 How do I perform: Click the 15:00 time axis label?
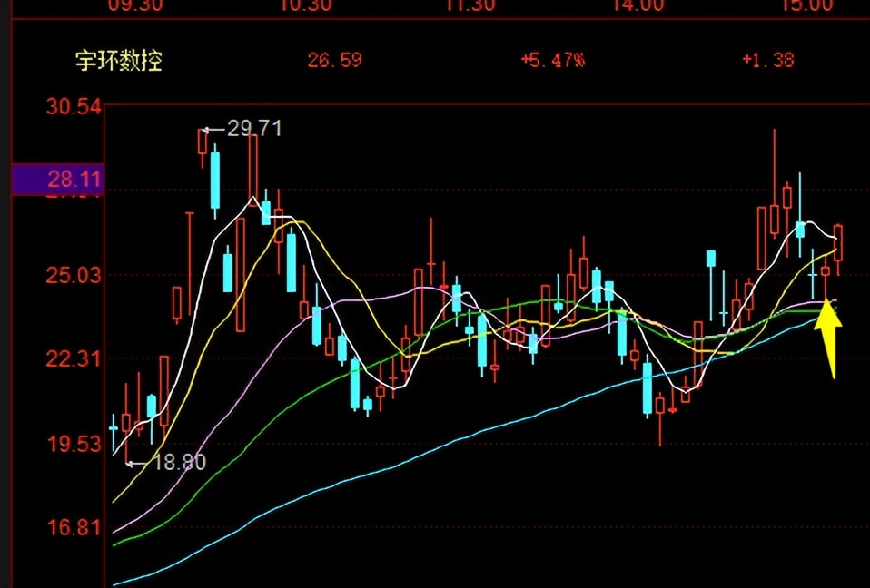click(806, 5)
